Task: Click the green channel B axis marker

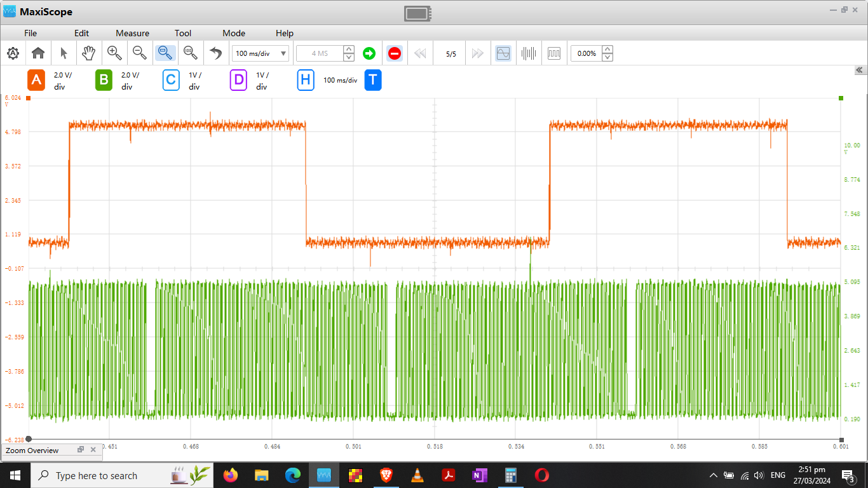Action: click(841, 98)
